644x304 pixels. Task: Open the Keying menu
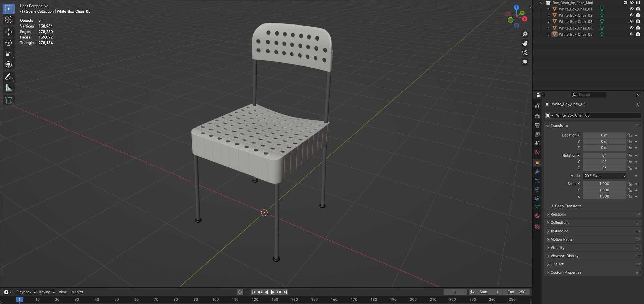(47, 292)
